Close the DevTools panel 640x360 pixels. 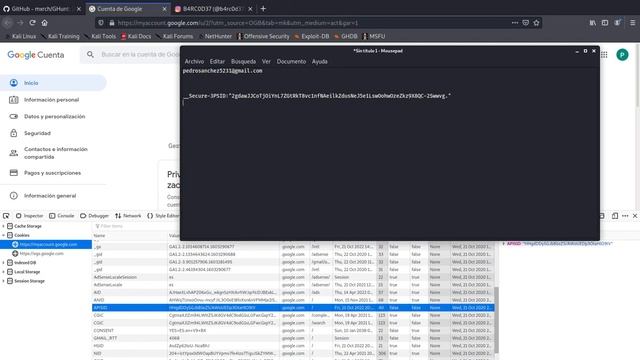click(635, 216)
